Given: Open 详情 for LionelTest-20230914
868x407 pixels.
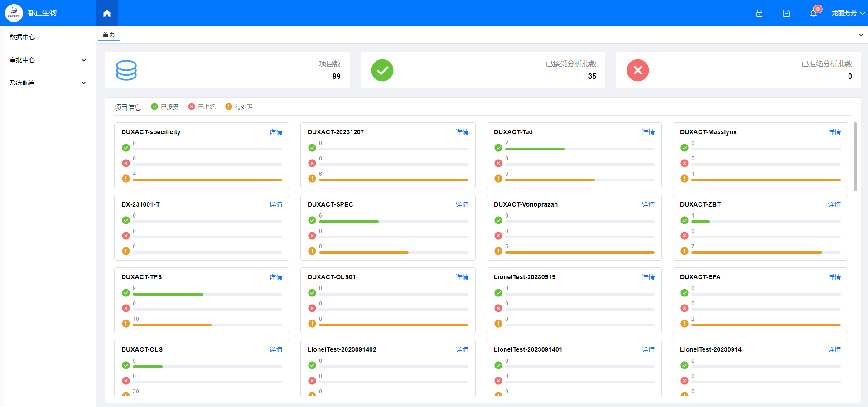Looking at the screenshot, I should click(x=834, y=349).
